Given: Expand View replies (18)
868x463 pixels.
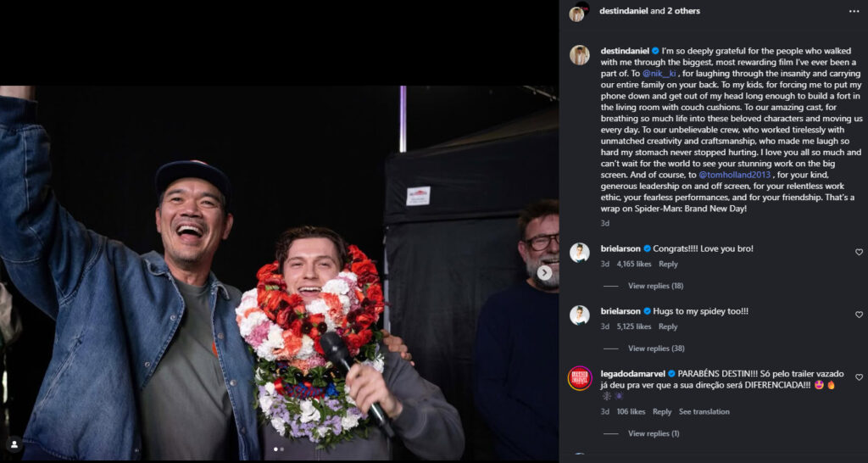Looking at the screenshot, I should tap(655, 286).
